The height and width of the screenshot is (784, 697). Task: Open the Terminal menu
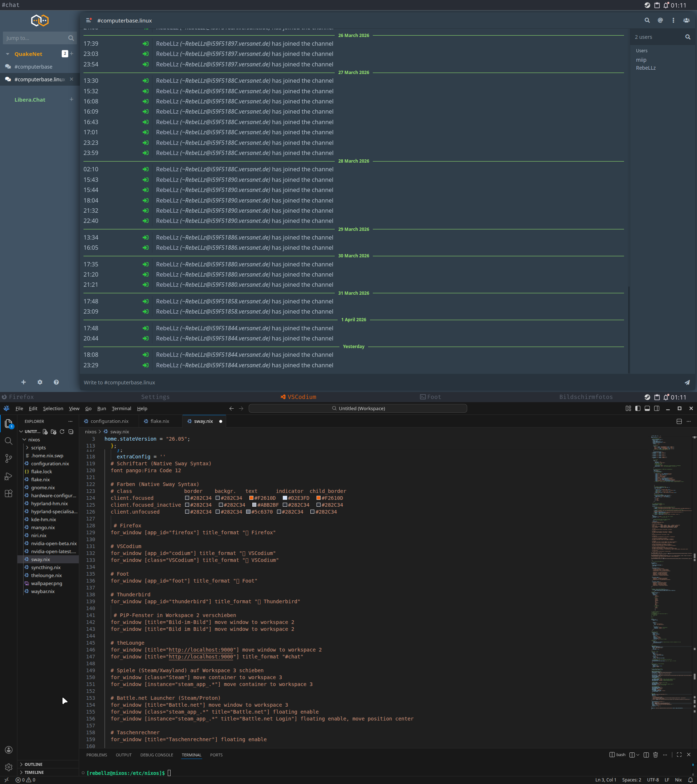tap(121, 408)
